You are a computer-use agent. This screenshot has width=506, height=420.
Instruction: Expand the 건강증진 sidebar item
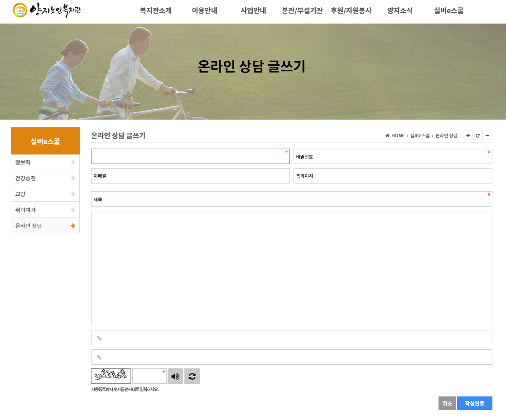[45, 178]
